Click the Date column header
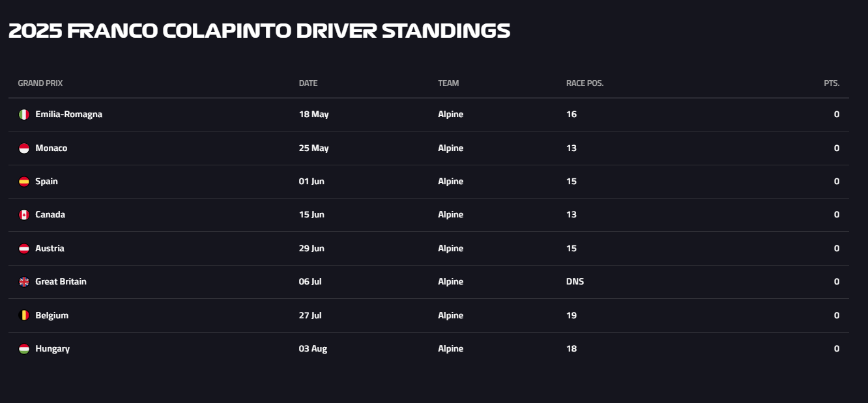Viewport: 868px width, 403px height. pos(308,83)
